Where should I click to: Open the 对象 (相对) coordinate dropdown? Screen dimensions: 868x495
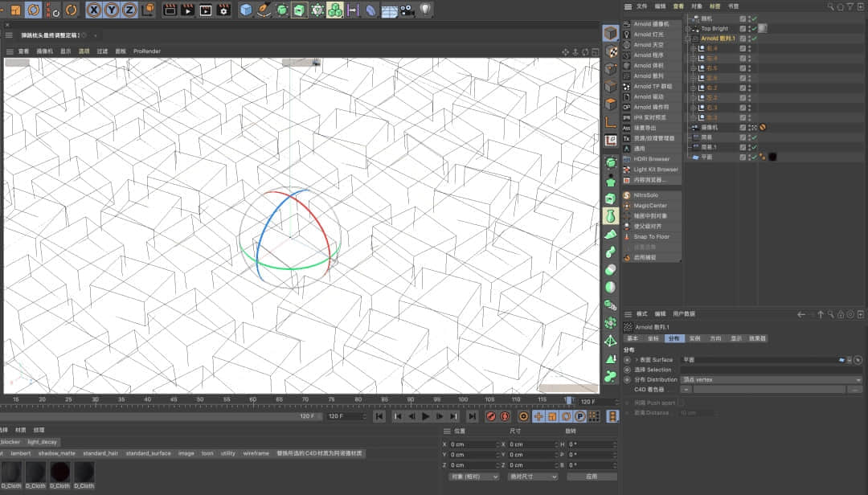(x=473, y=477)
